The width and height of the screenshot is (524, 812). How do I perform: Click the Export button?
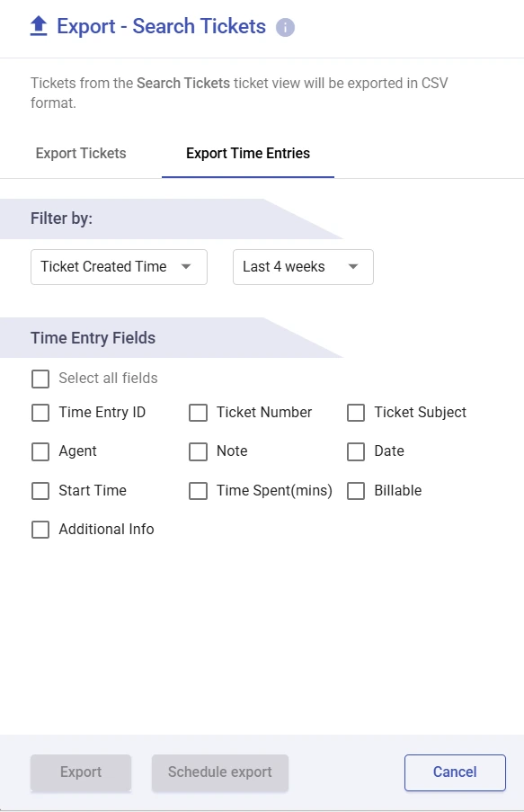[x=80, y=772]
